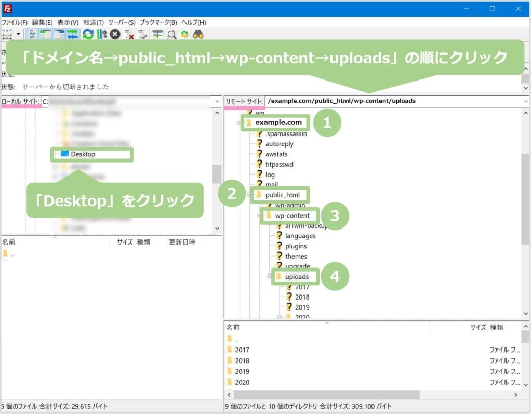Viewport: 532px width, 415px height.
Task: Select the log folder in remote tree
Action: coord(270,175)
